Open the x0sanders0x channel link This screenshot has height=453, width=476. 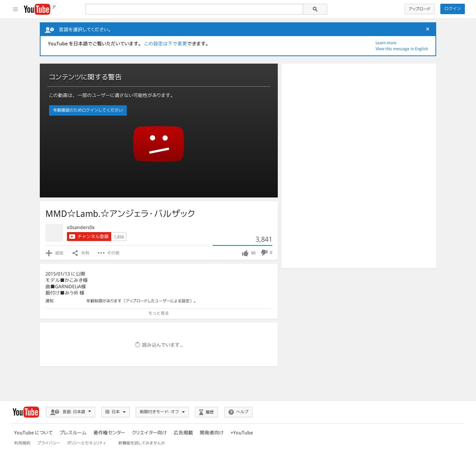[x=81, y=227]
